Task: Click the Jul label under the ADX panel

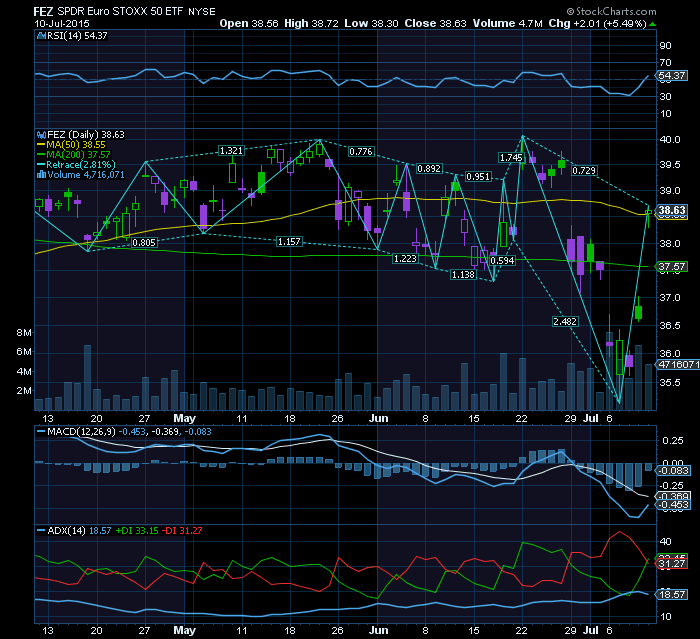Action: pyautogui.click(x=591, y=631)
